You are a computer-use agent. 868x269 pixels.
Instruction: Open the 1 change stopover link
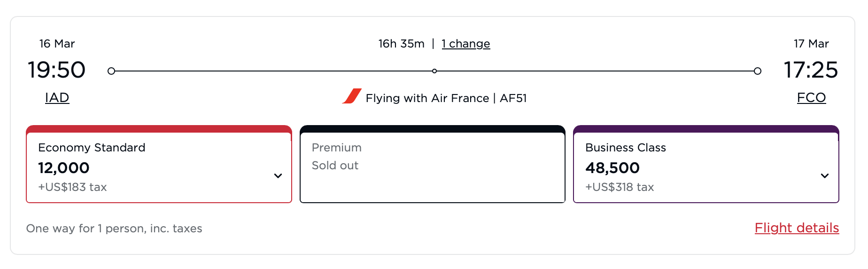click(x=465, y=44)
